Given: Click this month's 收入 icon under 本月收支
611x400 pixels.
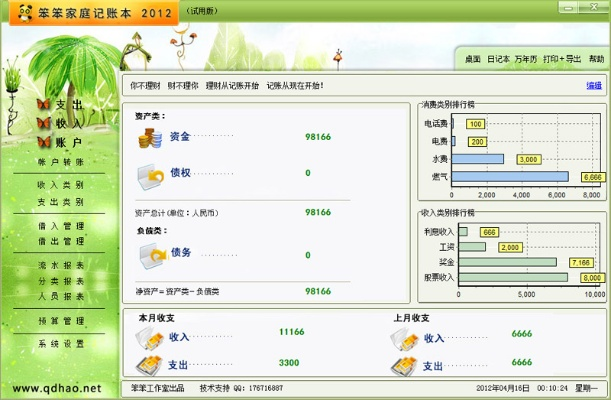Looking at the screenshot, I should click(149, 338).
